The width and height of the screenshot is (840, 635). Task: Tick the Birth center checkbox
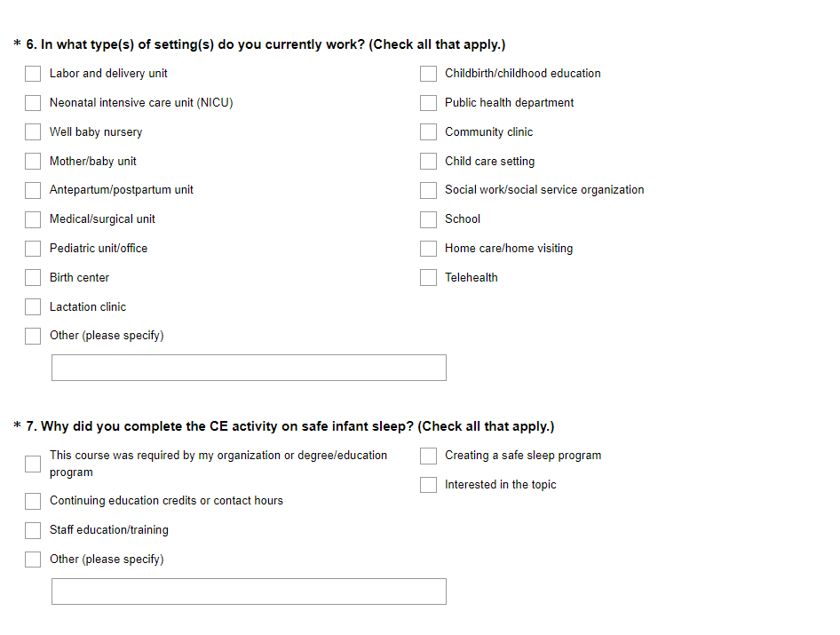(x=33, y=278)
